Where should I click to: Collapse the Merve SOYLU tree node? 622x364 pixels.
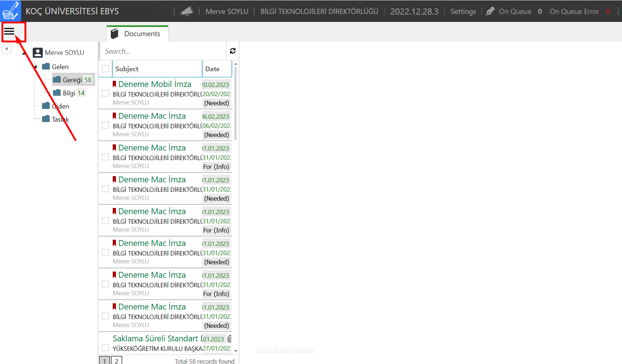pos(24,53)
